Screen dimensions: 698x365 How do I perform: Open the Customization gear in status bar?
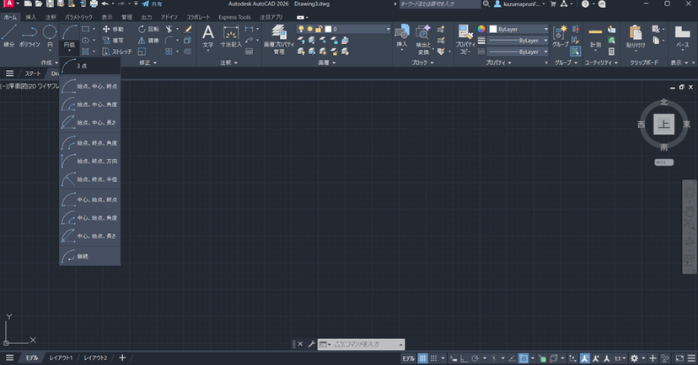click(x=634, y=358)
